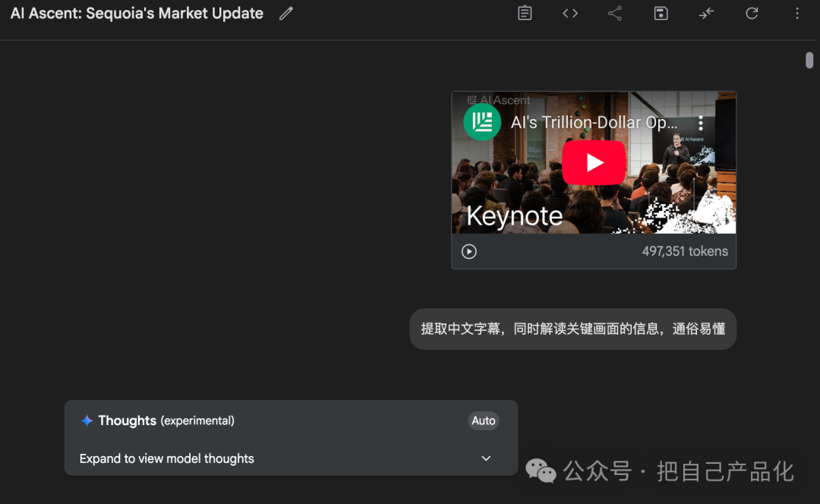
Task: Open system instructions clipboard icon
Action: point(525,13)
